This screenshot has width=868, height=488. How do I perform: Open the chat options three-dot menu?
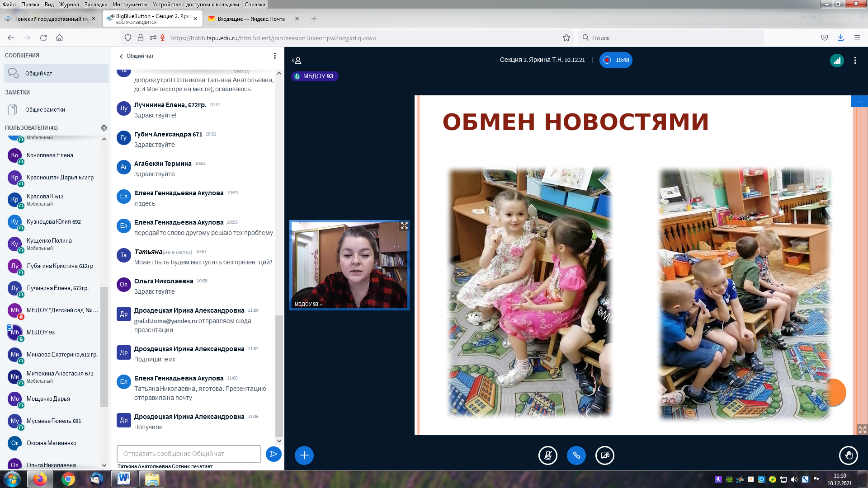(x=274, y=56)
